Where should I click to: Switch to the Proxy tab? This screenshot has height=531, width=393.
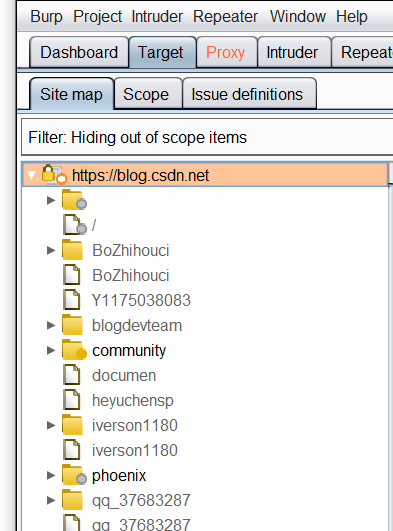tap(227, 52)
